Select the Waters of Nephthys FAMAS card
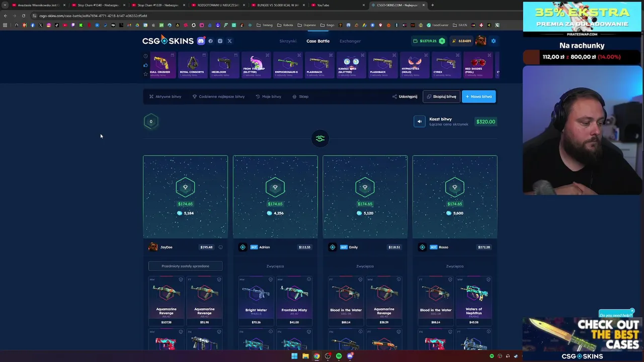The height and width of the screenshot is (362, 644). 474,301
